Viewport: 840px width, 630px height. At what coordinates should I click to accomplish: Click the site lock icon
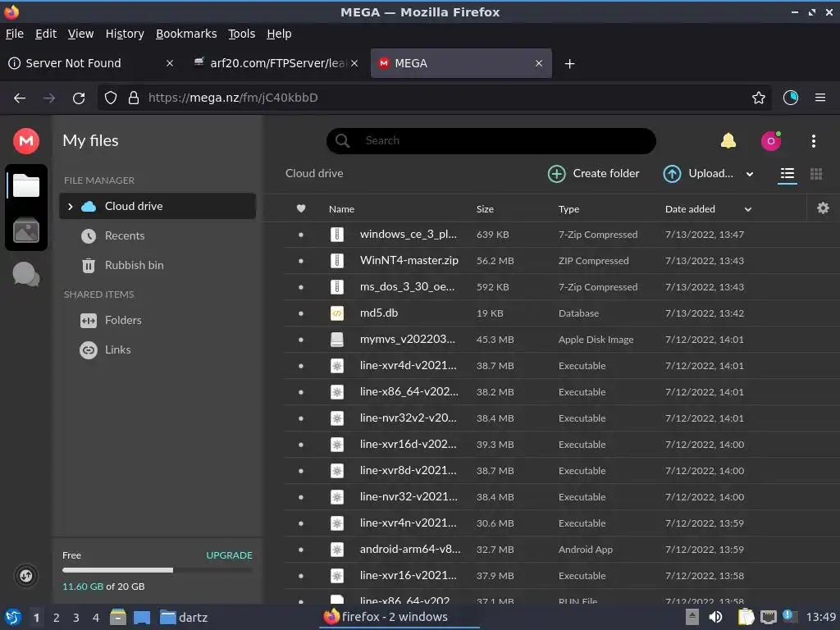tap(134, 98)
